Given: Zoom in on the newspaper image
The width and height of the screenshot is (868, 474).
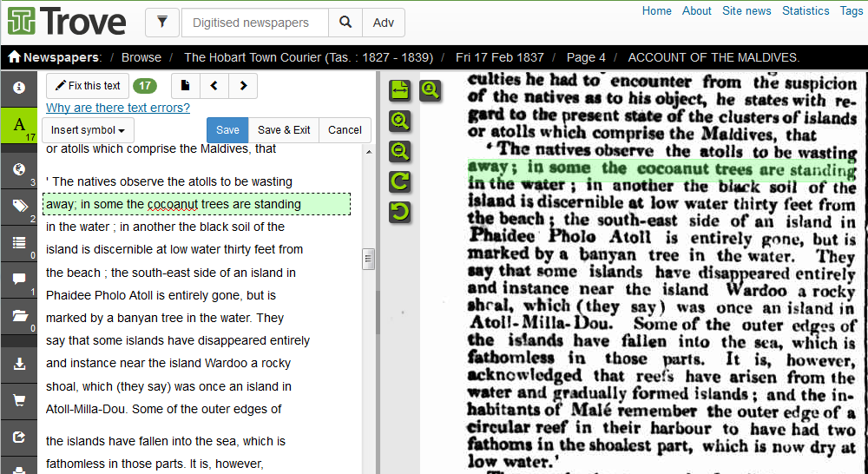Looking at the screenshot, I should click(x=400, y=121).
